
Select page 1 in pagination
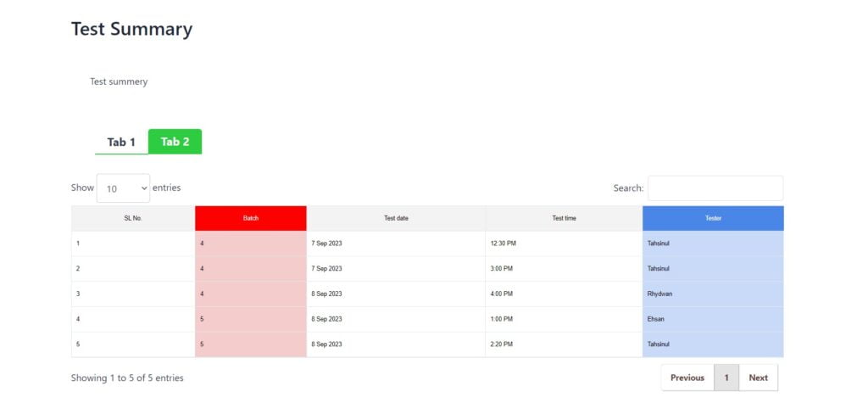tap(726, 378)
